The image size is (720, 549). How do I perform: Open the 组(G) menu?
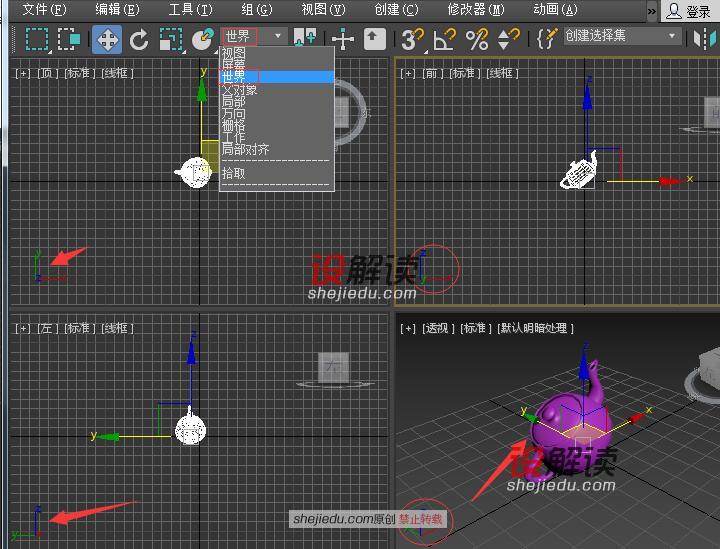(256, 10)
